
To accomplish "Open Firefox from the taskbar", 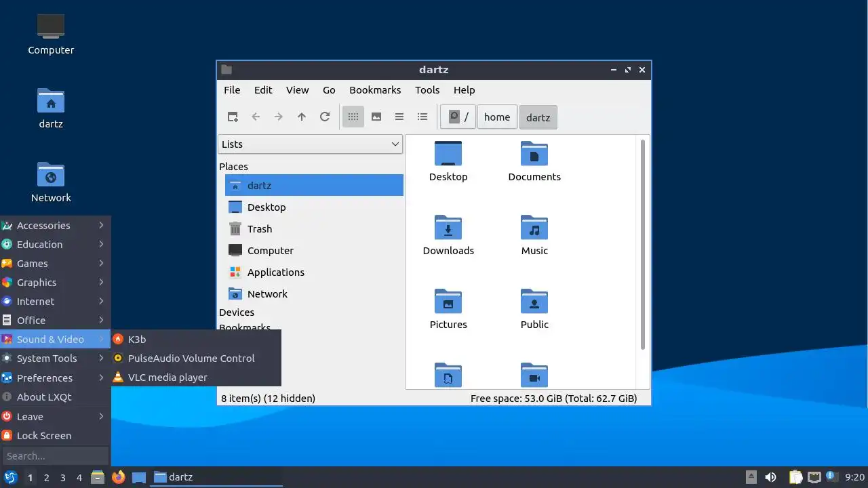I will [119, 477].
